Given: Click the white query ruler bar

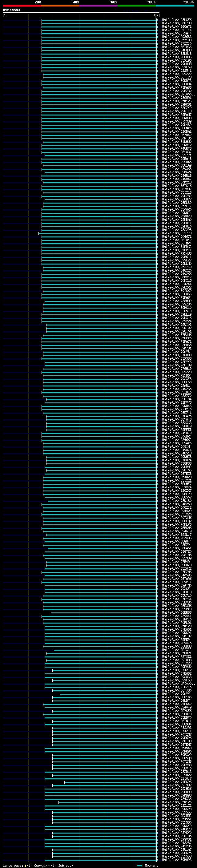Looking at the screenshot, I should coord(81,13).
